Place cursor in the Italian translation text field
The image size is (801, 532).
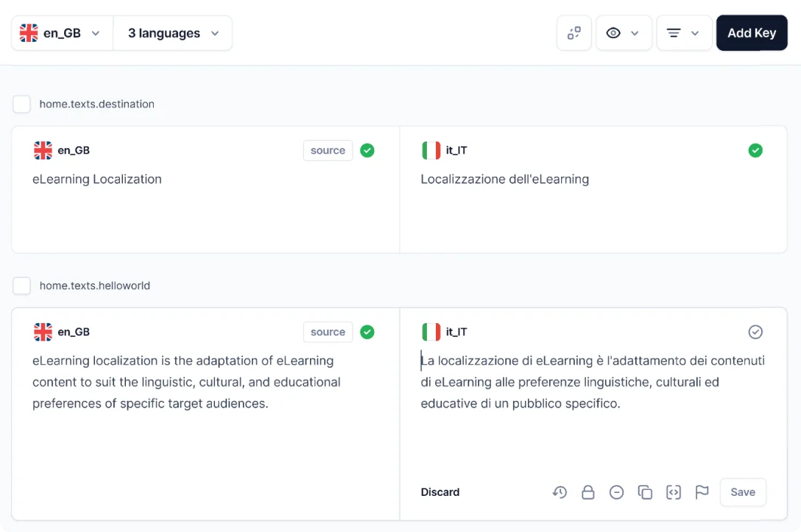coord(589,382)
